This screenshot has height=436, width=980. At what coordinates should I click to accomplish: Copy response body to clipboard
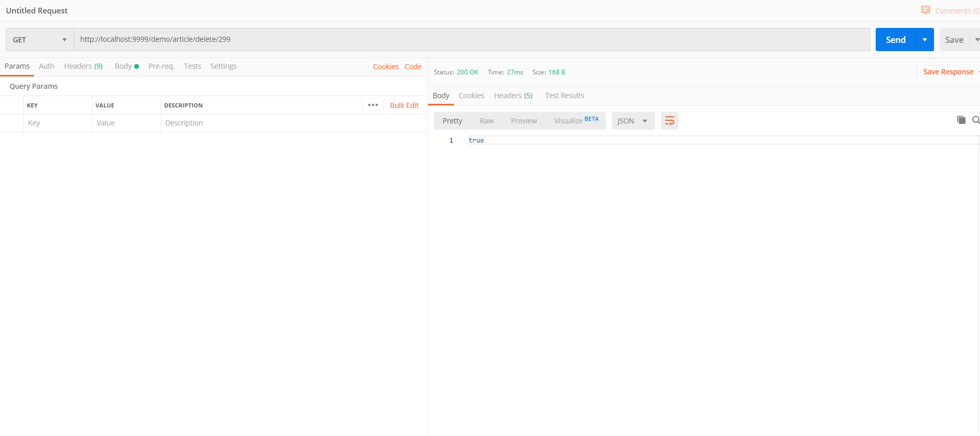[961, 120]
